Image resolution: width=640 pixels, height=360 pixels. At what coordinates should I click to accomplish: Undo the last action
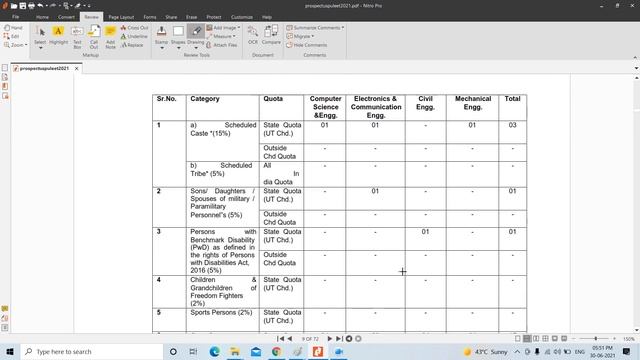[40, 6]
